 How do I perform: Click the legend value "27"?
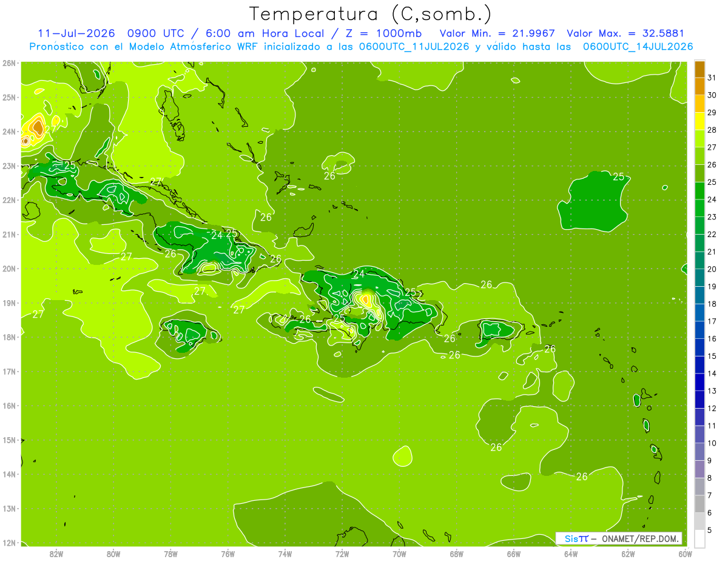pyautogui.click(x=712, y=147)
